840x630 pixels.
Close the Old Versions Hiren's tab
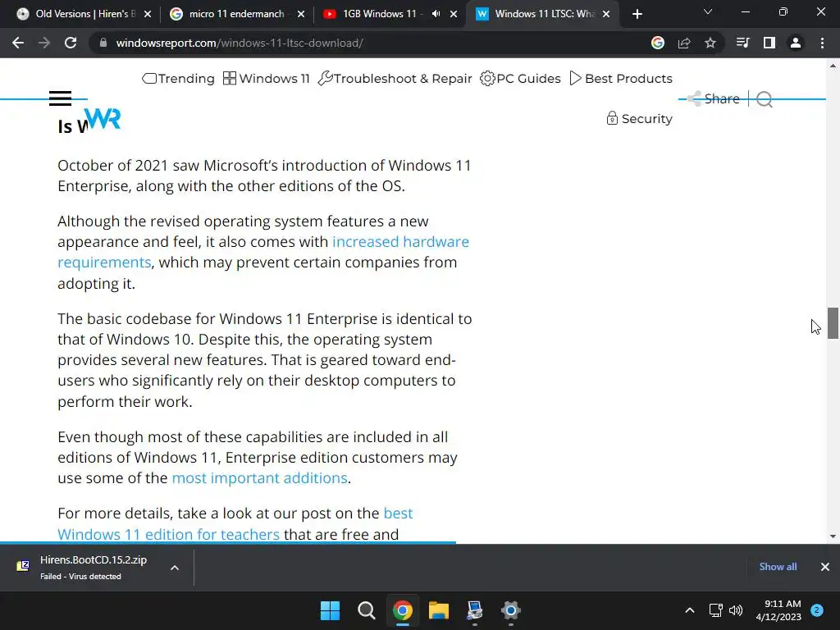click(148, 14)
